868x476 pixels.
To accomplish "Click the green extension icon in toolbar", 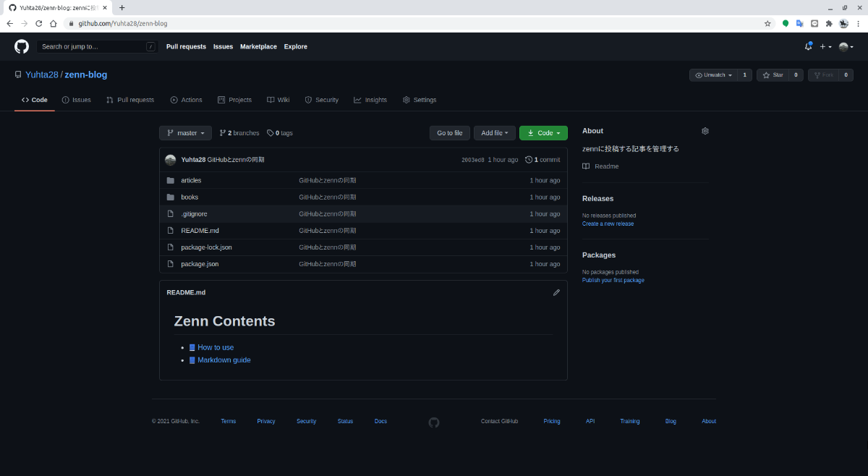I will pos(786,23).
